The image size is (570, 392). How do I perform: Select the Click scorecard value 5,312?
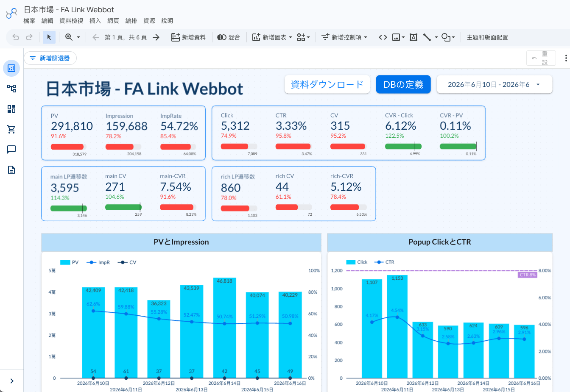coord(235,126)
